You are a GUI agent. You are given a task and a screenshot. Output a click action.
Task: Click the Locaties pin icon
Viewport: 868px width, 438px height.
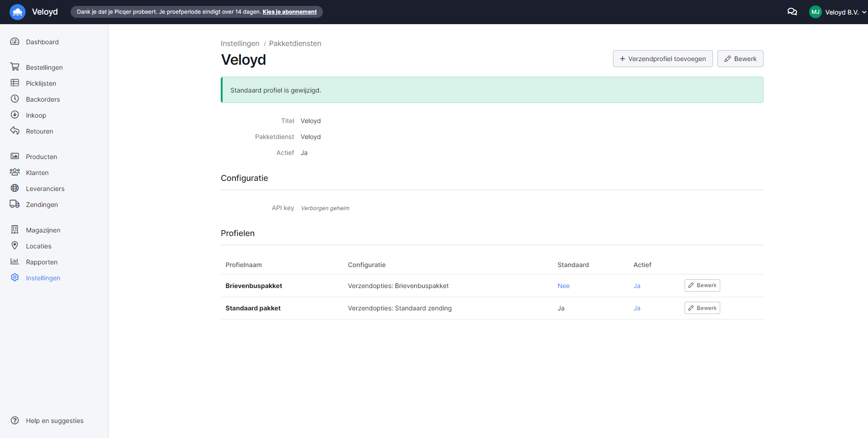pyautogui.click(x=15, y=246)
